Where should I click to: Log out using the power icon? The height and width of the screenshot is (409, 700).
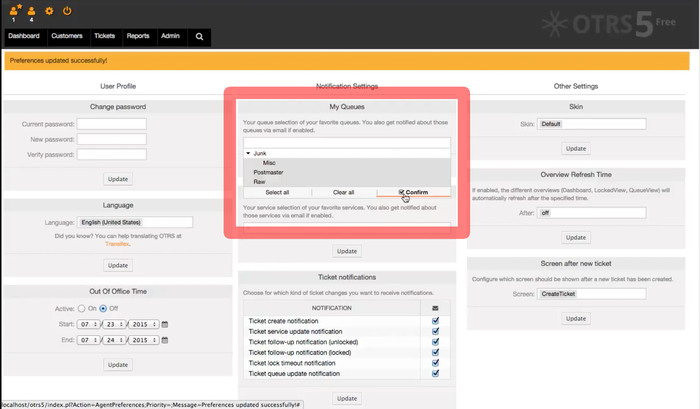point(67,11)
